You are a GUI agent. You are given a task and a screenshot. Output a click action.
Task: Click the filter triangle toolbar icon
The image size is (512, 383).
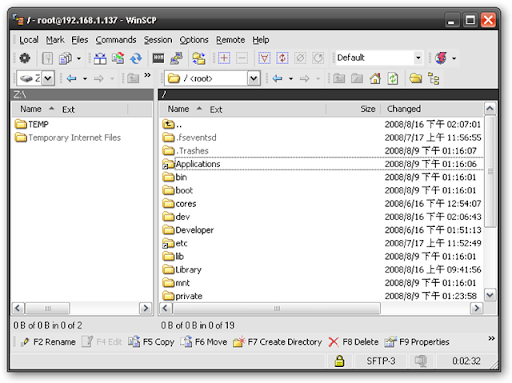click(x=264, y=58)
